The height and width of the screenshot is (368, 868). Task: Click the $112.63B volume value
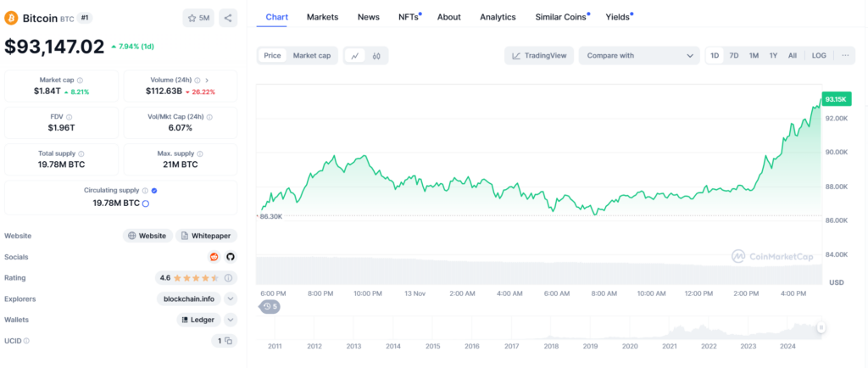click(x=164, y=92)
